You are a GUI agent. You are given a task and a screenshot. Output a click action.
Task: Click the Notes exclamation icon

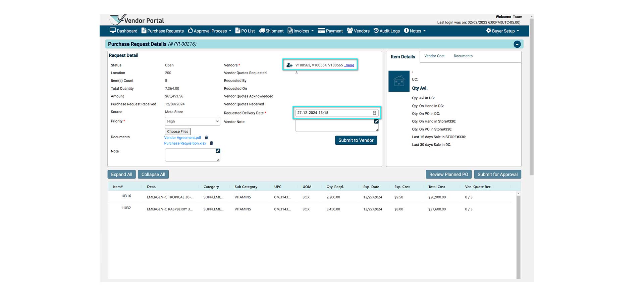tap(406, 31)
